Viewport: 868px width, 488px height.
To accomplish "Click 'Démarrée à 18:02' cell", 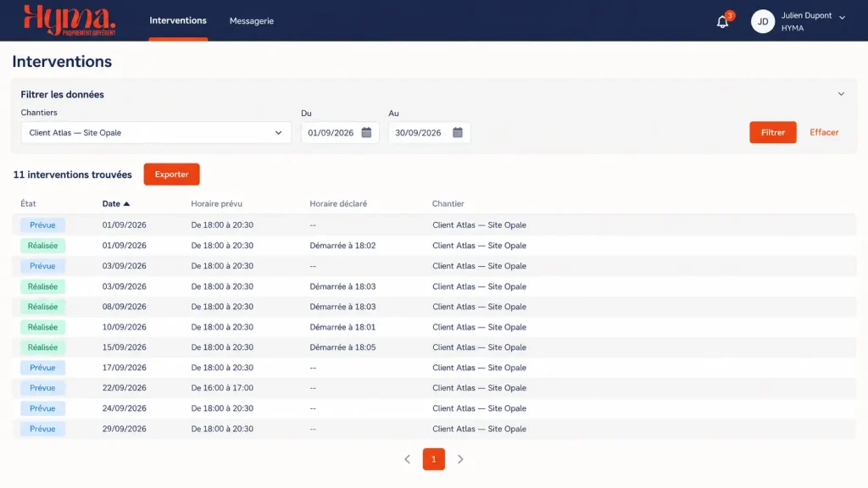I will (342, 246).
